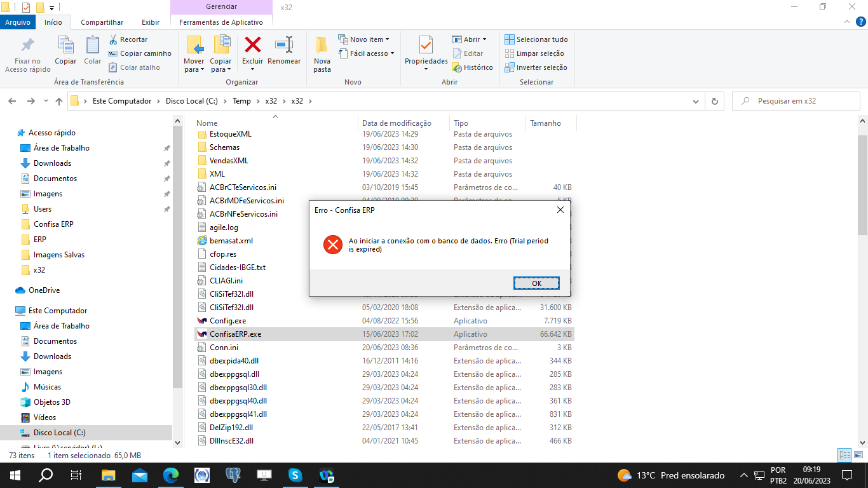Click Editar in the ribbon
Screen dimensions: 868x488
click(468, 53)
